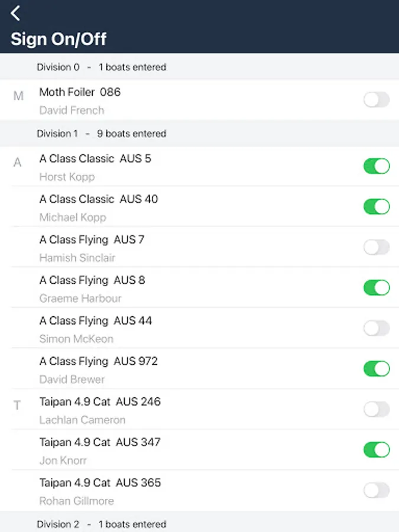Image resolution: width=399 pixels, height=532 pixels.
Task: Jump to index letter A
Action: tap(17, 162)
